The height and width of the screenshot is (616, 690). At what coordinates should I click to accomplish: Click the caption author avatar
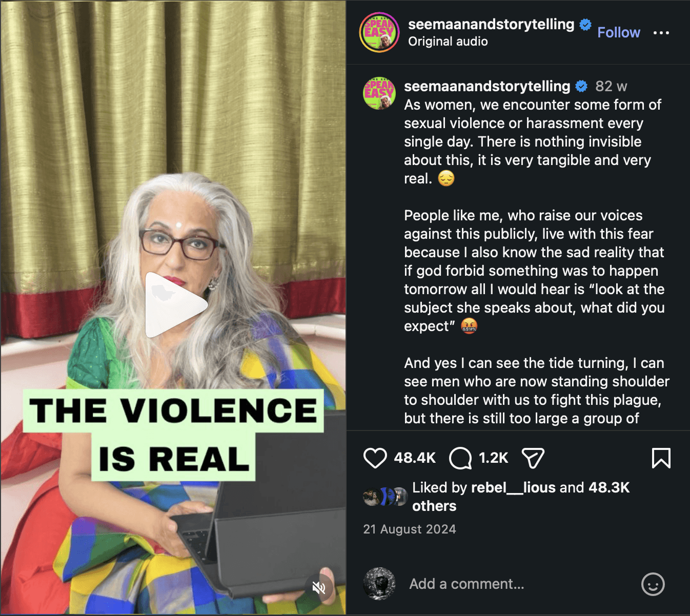tap(379, 93)
